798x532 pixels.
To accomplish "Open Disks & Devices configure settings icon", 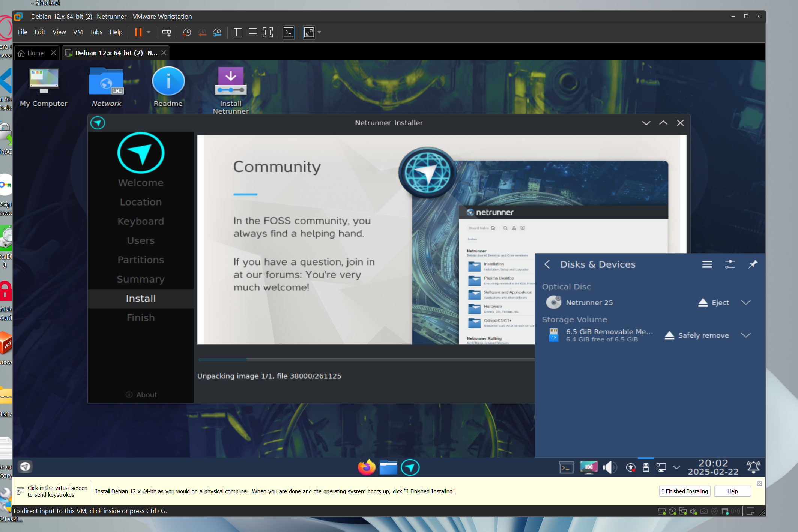I will 730,264.
